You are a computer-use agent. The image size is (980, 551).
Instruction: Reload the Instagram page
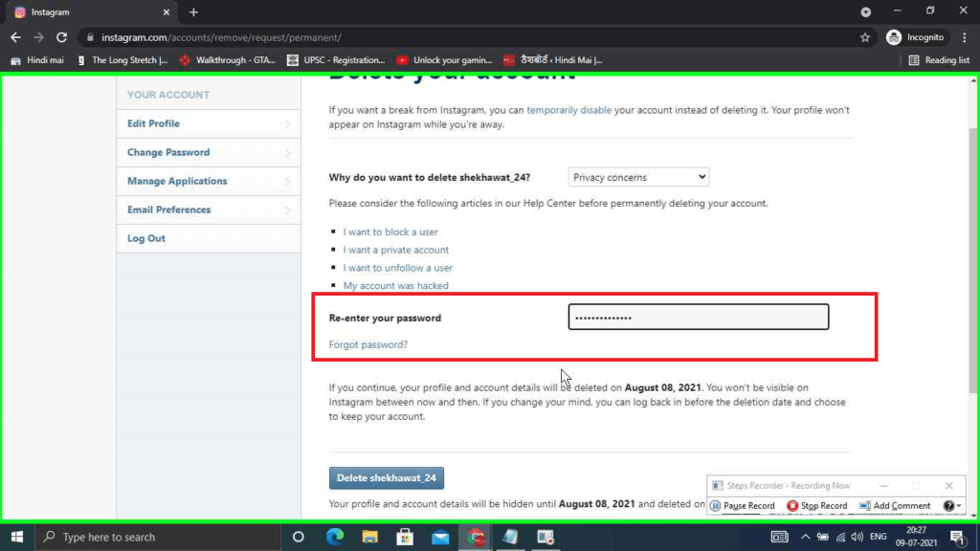pos(61,37)
